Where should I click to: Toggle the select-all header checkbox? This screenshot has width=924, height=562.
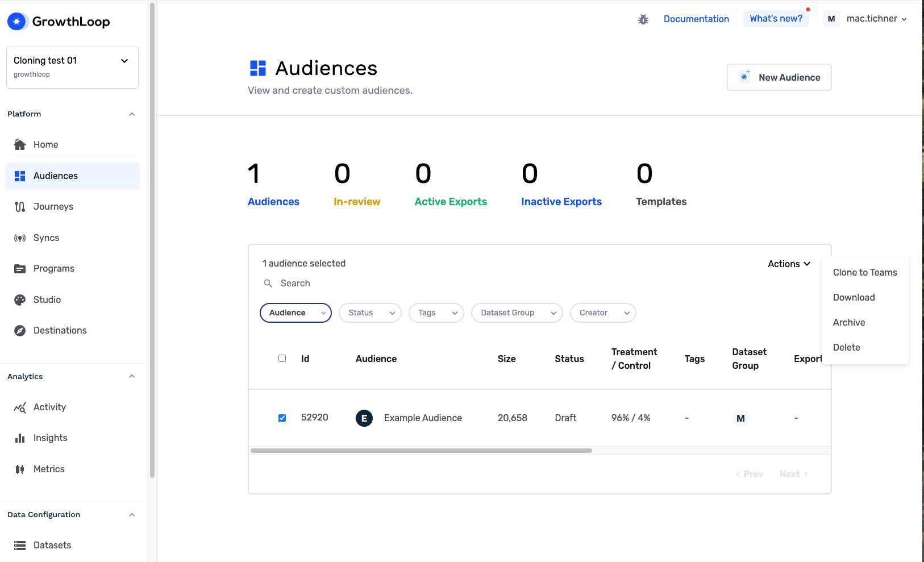point(282,359)
